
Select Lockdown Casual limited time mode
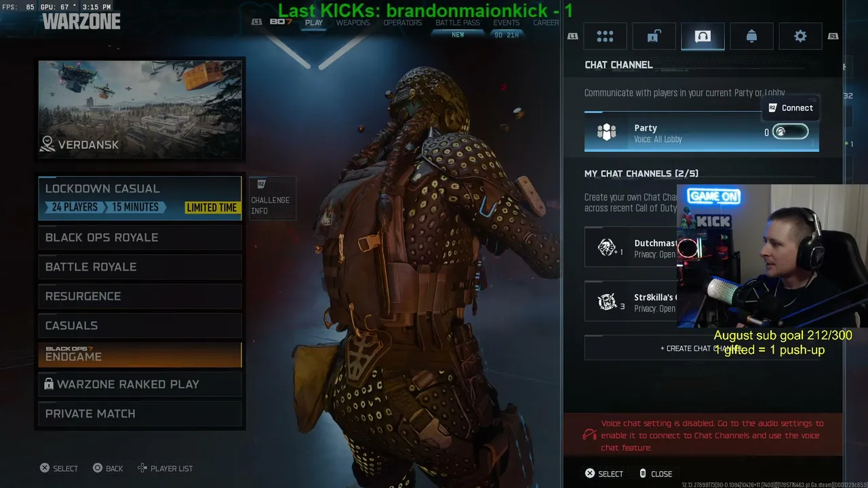pos(140,198)
